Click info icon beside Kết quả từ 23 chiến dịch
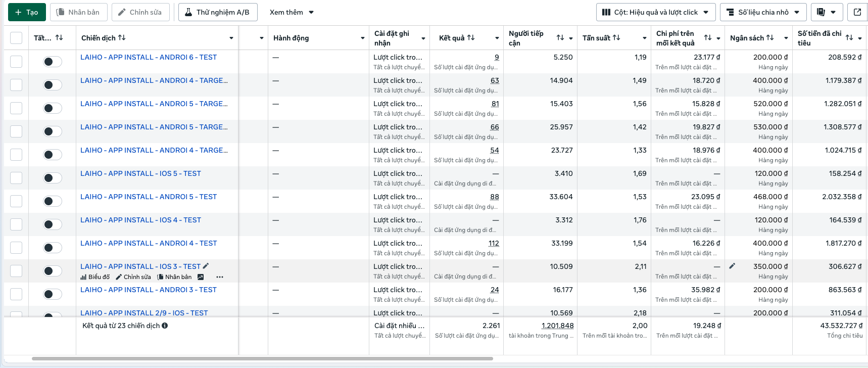The height and width of the screenshot is (368, 868). tap(165, 326)
